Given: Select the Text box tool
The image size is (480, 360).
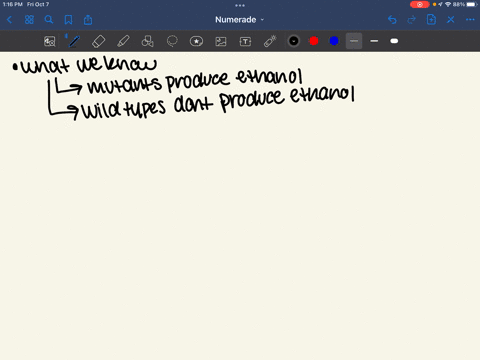Looking at the screenshot, I should [245, 41].
